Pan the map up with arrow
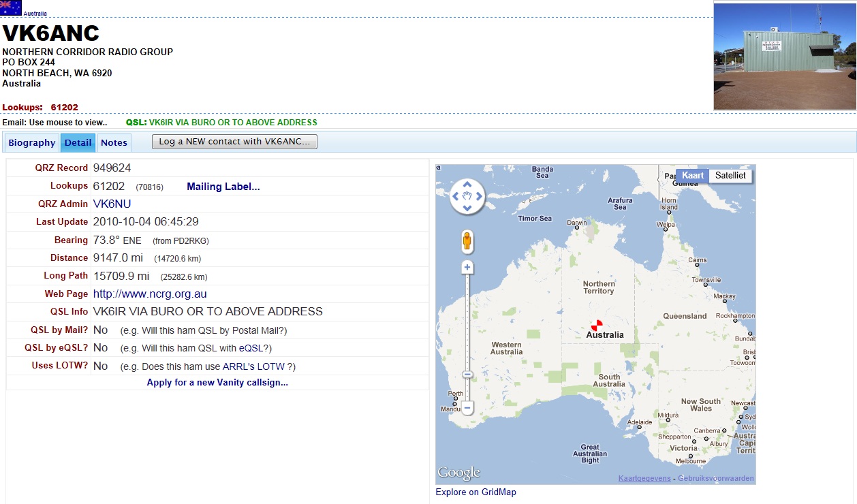Image resolution: width=857 pixels, height=504 pixels. click(467, 185)
